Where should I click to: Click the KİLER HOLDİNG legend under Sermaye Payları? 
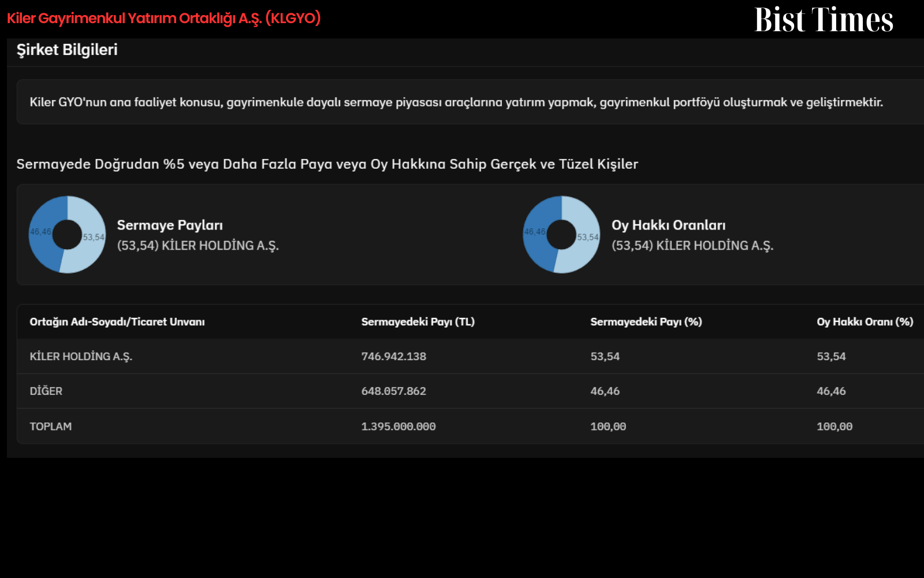coord(198,246)
